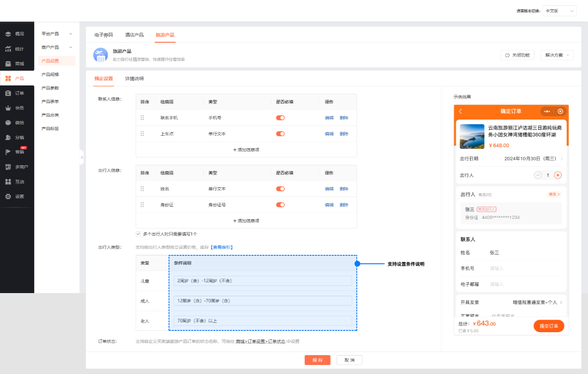Click the 营销 marketing flag icon
Viewport: 588px width, 374px height.
point(8,152)
